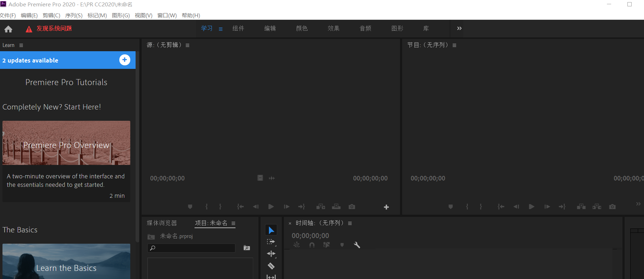Click the project search input field
Viewport: 644px width, 279px height.
pyautogui.click(x=191, y=248)
